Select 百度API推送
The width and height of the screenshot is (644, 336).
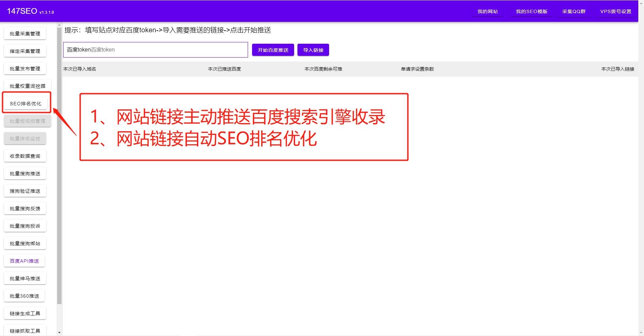24,261
